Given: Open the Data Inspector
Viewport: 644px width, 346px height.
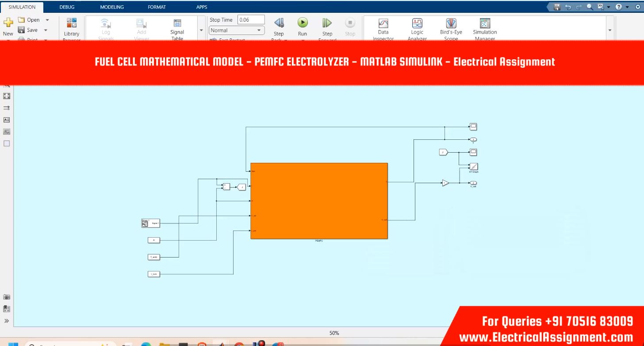Looking at the screenshot, I should click(383, 23).
